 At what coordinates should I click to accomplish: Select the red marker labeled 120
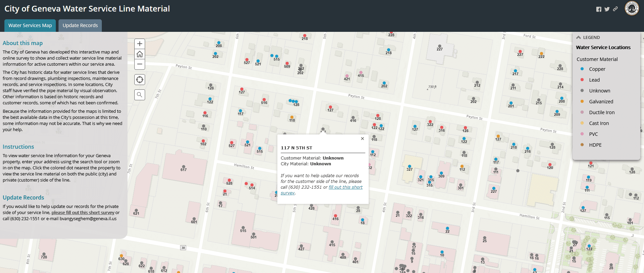pyautogui.click(x=550, y=165)
